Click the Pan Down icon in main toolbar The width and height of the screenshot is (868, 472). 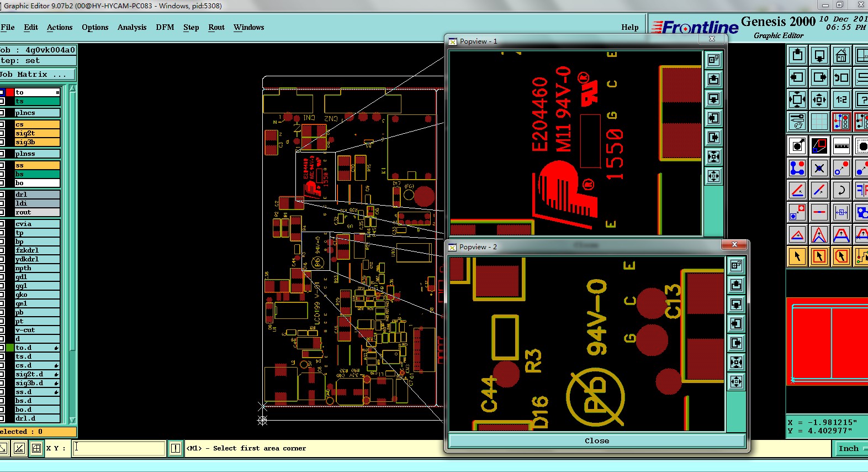pyautogui.click(x=819, y=55)
